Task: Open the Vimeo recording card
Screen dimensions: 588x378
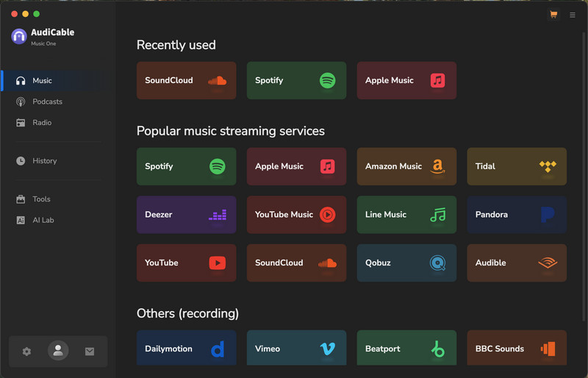Action: pyautogui.click(x=297, y=348)
